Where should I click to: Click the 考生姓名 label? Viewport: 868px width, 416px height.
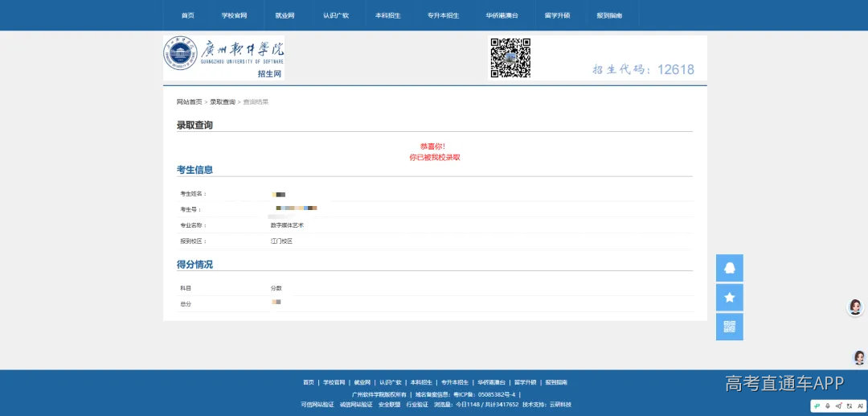click(193, 194)
